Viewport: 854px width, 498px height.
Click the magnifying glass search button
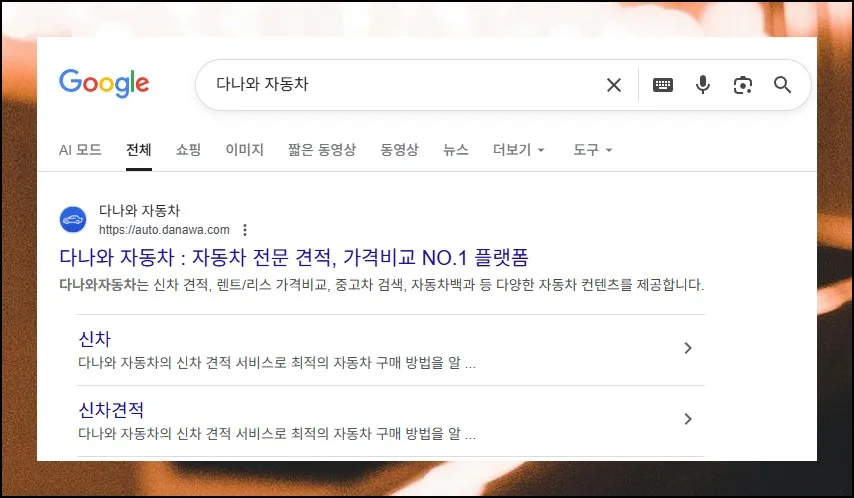click(x=783, y=85)
